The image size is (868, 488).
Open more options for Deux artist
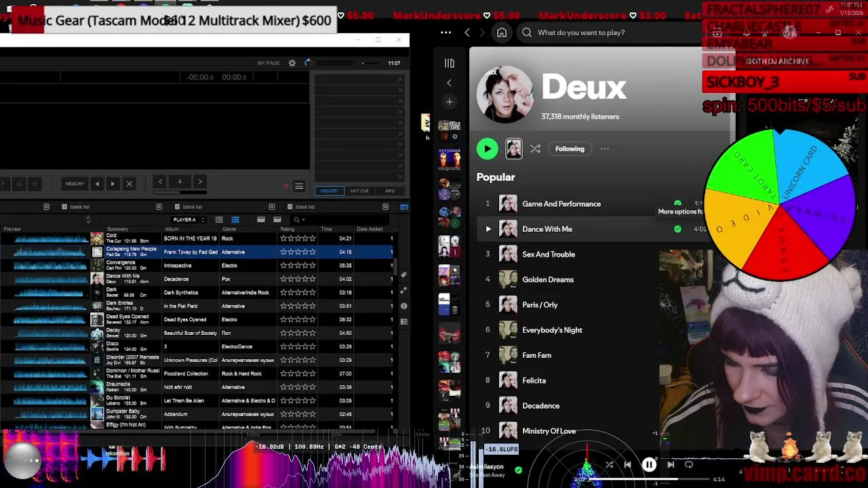click(604, 149)
